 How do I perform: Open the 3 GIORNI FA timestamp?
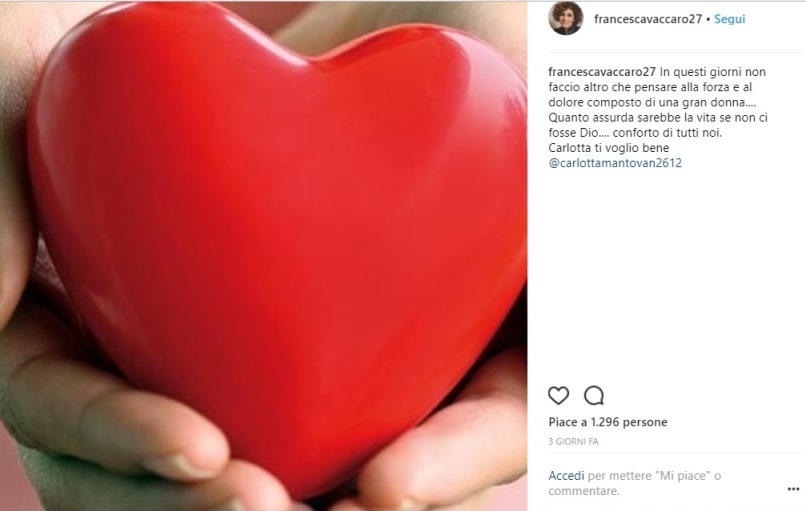pyautogui.click(x=573, y=442)
